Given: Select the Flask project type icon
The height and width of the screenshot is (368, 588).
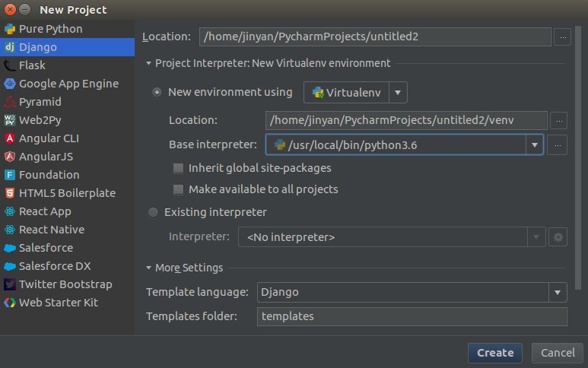Looking at the screenshot, I should point(10,65).
